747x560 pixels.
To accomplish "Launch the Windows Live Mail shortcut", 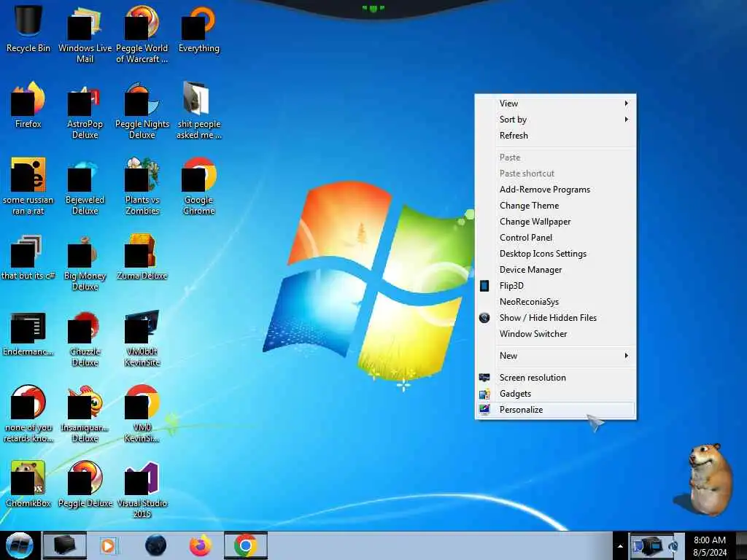I will [85, 34].
